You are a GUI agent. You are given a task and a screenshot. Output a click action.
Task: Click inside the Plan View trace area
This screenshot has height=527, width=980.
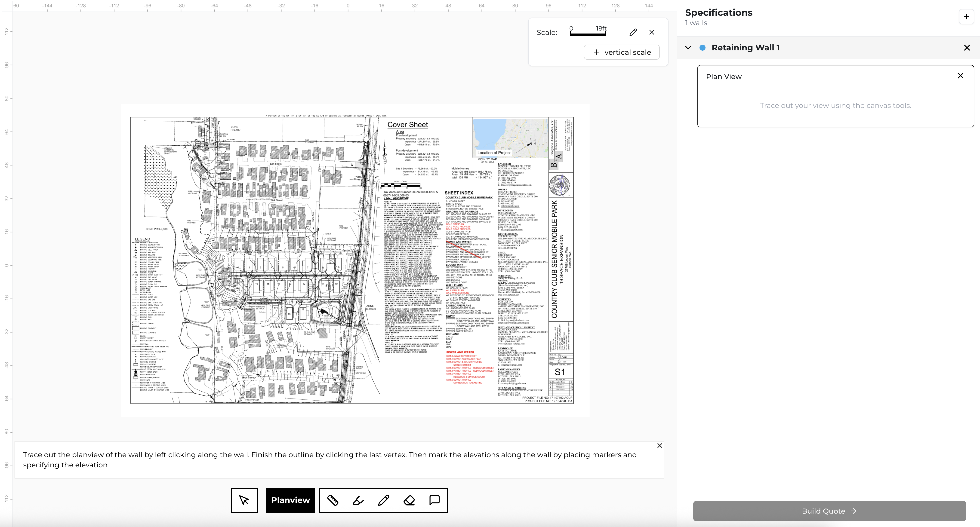click(835, 105)
